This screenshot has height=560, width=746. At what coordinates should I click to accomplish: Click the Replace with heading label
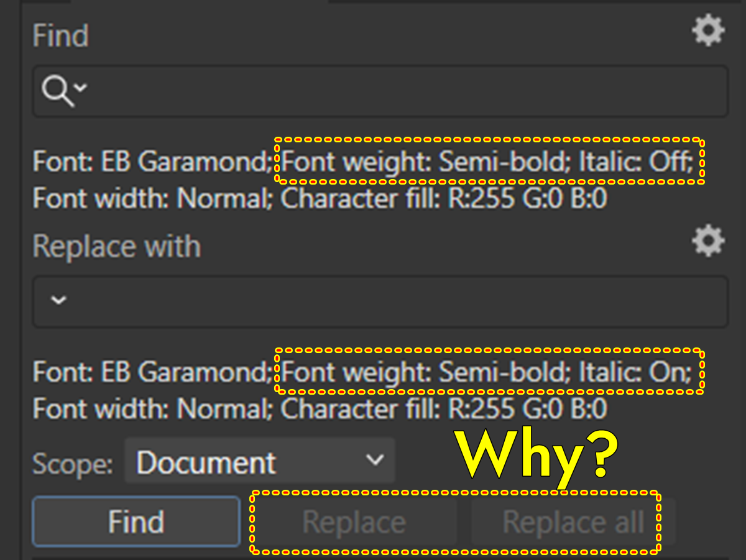click(x=116, y=246)
